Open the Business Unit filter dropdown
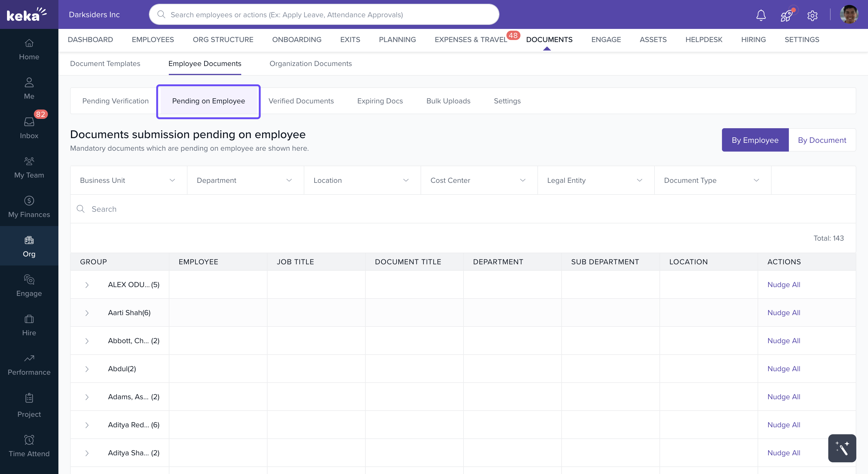Image resolution: width=868 pixels, height=474 pixels. click(x=129, y=180)
